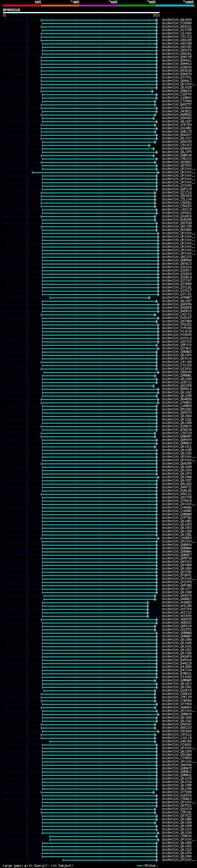Viewport: 197px width, 868px height.
Task: Click UniRef100_Q6H4L2 hit name
Action: tap(177, 81)
